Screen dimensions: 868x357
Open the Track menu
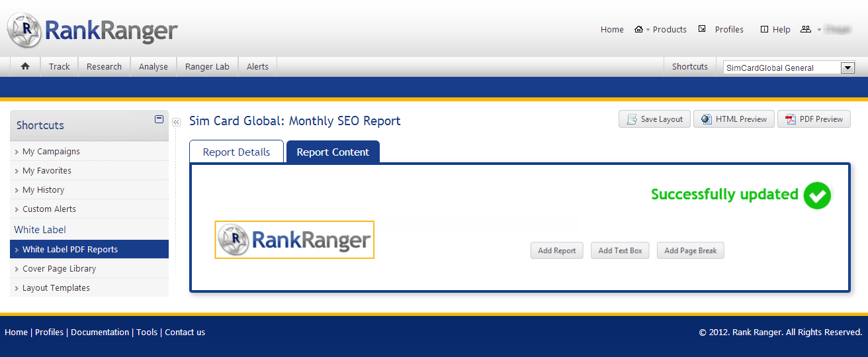(x=60, y=66)
